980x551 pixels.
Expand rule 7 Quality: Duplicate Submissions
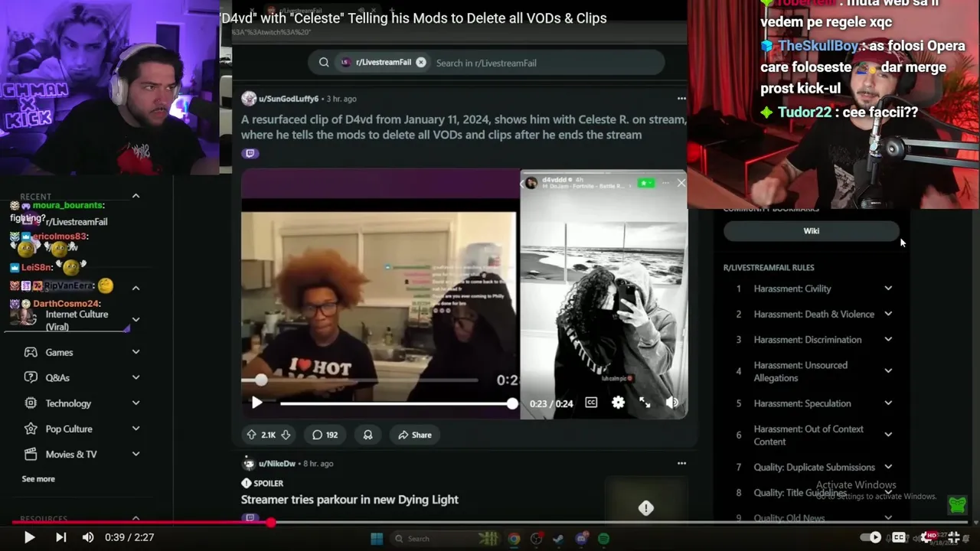(888, 467)
